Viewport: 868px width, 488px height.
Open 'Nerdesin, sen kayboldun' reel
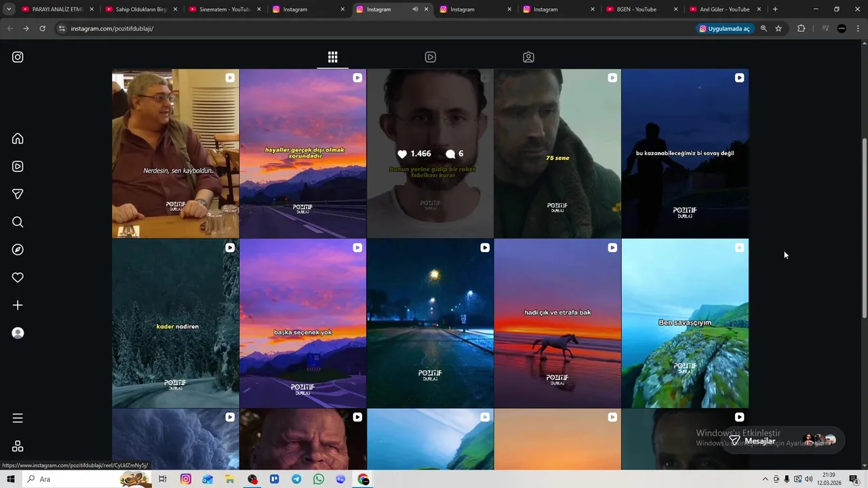tap(175, 153)
